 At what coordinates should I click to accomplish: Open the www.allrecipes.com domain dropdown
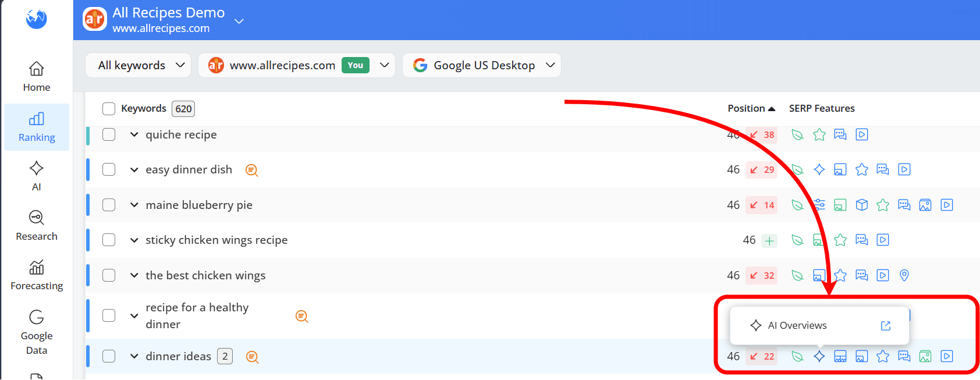297,65
